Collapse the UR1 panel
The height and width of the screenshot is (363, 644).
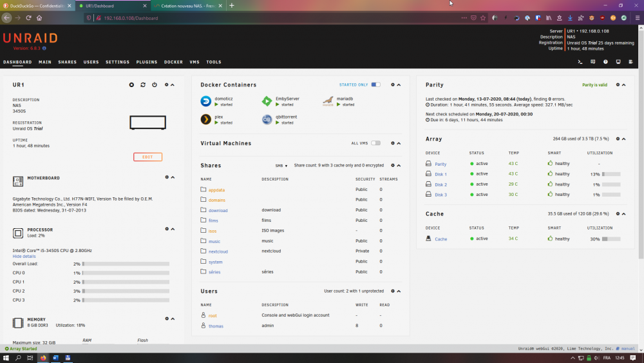[x=173, y=85]
